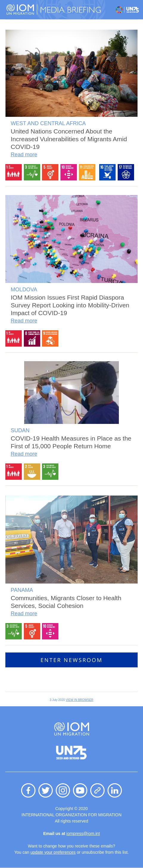Open the LinkedIn social icon
Viewport: 143px width, 868px height.
coord(115,790)
